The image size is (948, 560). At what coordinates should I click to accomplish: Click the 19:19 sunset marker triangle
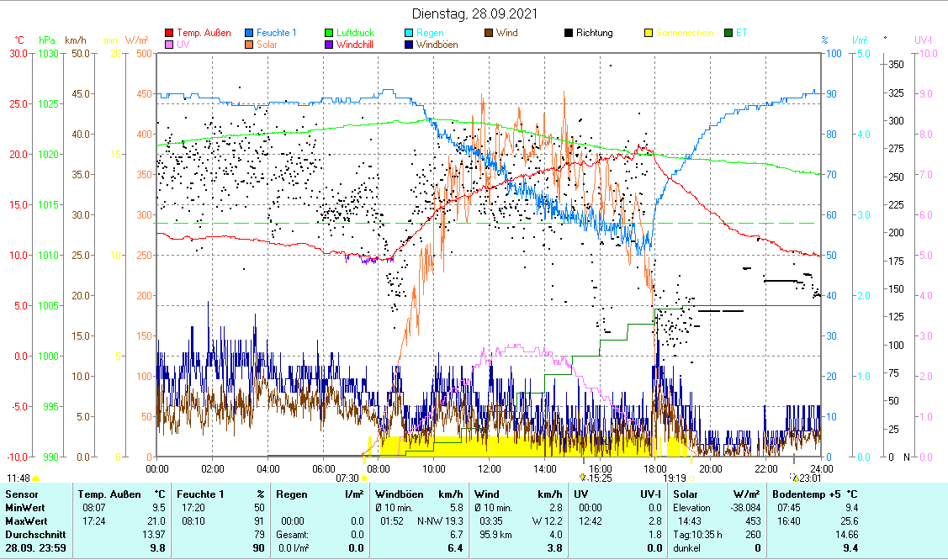point(691,478)
